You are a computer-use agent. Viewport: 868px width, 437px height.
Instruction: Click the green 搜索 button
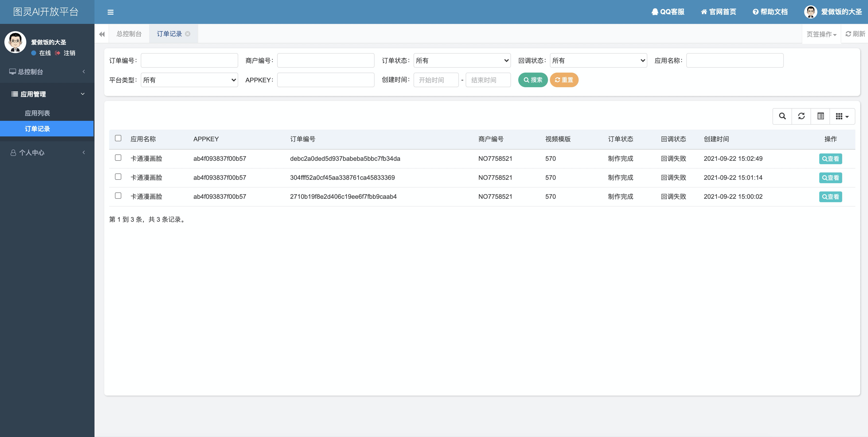[533, 80]
